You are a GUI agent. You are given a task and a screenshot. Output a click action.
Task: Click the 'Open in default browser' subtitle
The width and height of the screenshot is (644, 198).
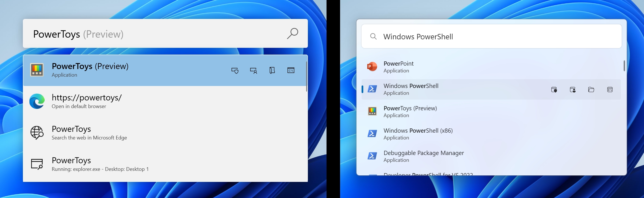coord(79,106)
